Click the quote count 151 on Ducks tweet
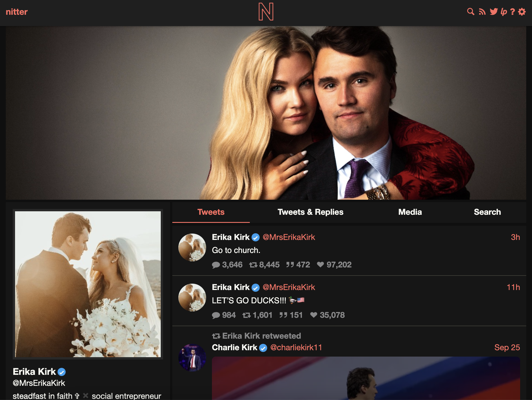This screenshot has width=532, height=400. 291,315
